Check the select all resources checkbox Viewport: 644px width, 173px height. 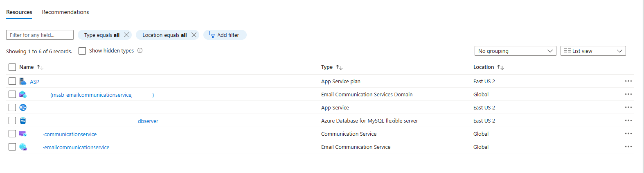(12, 67)
